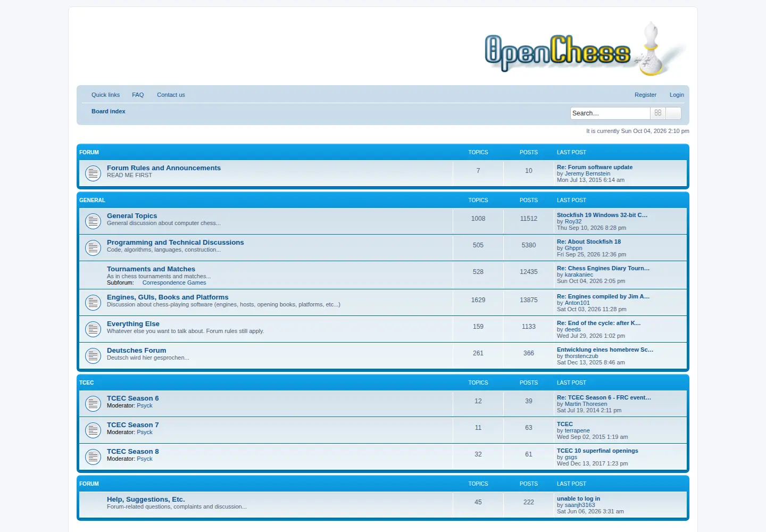Screen dimensions: 766x532
Task: Open the Register page
Action: pos(645,95)
